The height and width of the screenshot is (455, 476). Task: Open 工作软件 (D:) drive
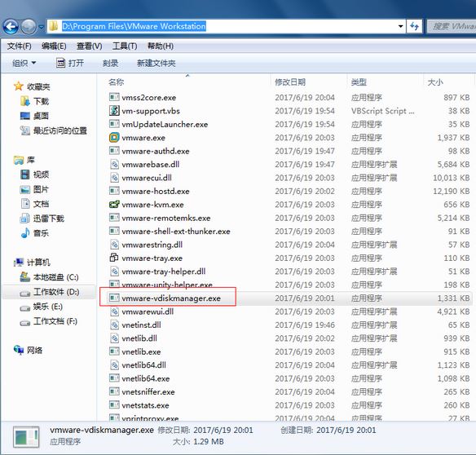click(50, 292)
